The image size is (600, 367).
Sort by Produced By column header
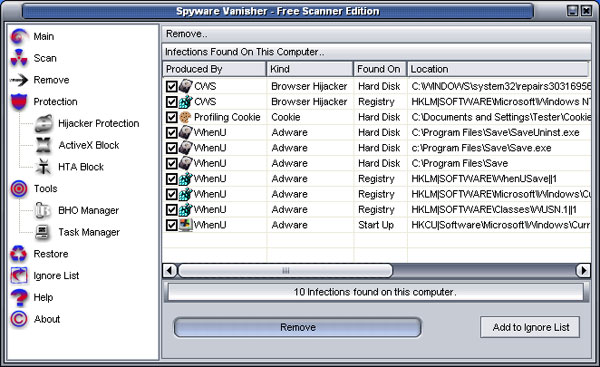pyautogui.click(x=214, y=69)
